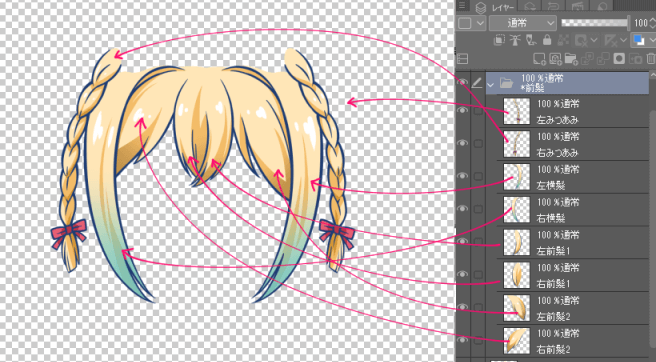This screenshot has width=656, height=362.
Task: Collapse the 前髪 folder chevron
Action: click(x=490, y=84)
